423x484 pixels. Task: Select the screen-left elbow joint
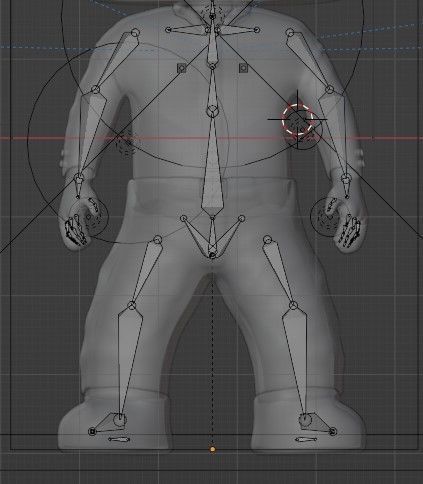95,89
